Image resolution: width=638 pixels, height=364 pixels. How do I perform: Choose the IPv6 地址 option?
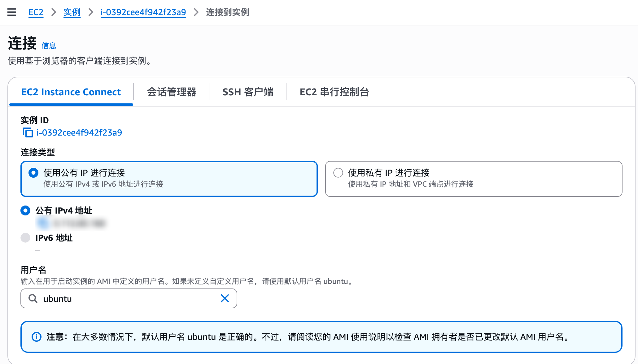click(25, 238)
